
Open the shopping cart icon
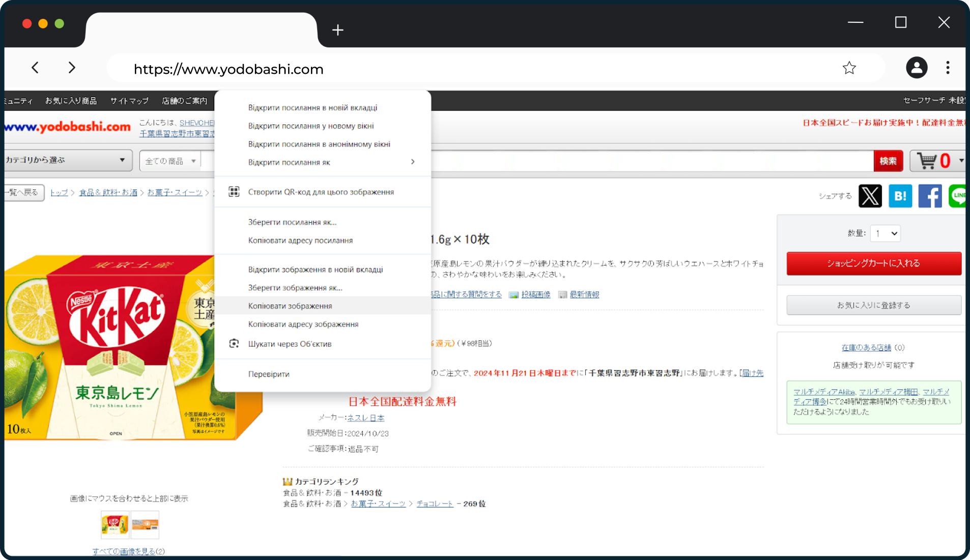(927, 161)
